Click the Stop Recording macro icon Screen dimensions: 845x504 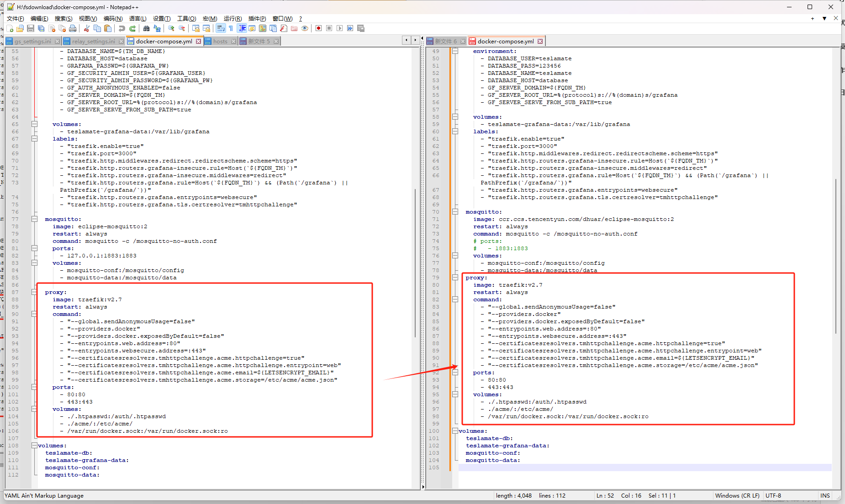click(x=329, y=28)
